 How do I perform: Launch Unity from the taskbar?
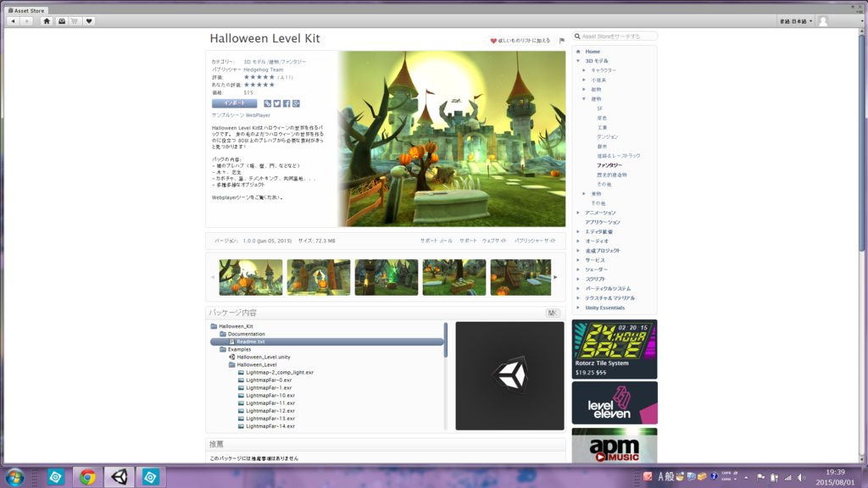[119, 476]
